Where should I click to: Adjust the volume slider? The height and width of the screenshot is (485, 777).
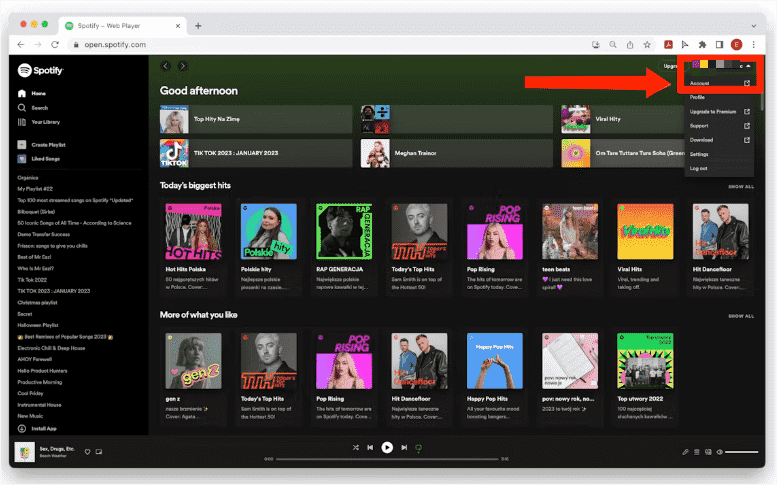pos(742,452)
